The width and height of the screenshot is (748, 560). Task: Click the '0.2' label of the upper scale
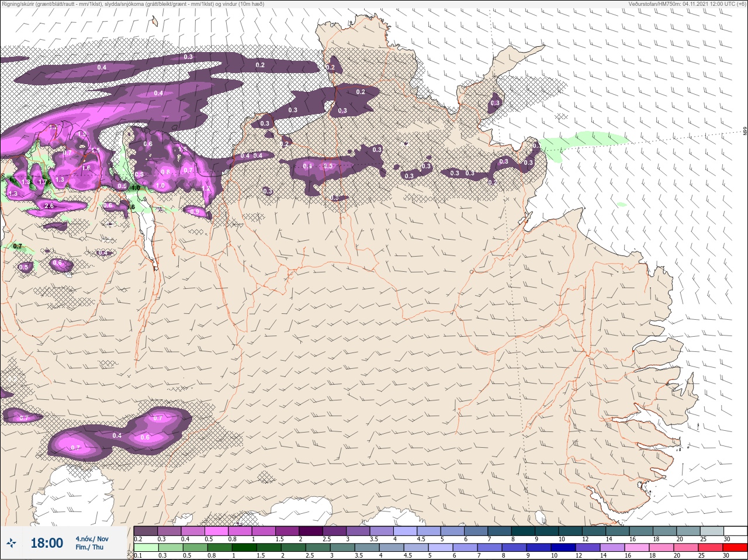(138, 539)
